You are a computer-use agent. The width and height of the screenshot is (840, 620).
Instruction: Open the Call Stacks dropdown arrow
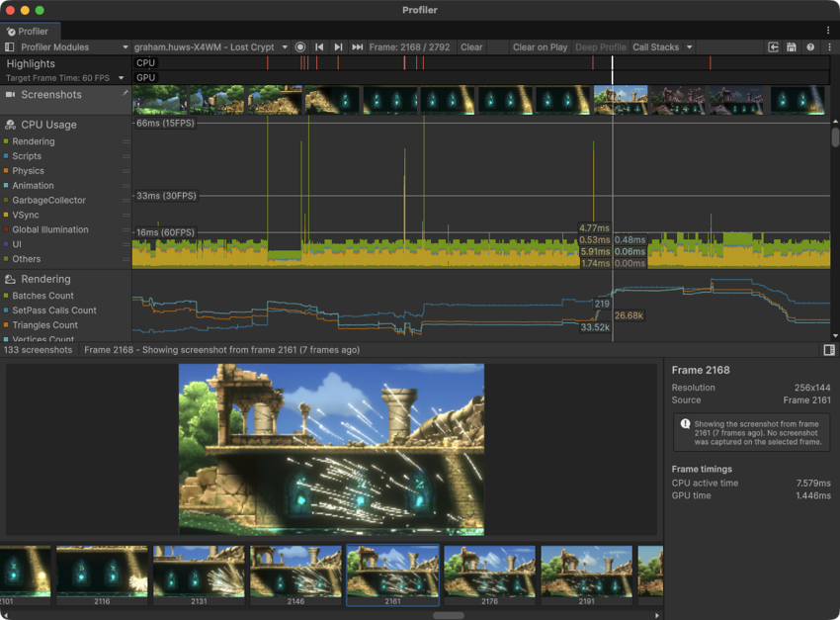(x=690, y=47)
